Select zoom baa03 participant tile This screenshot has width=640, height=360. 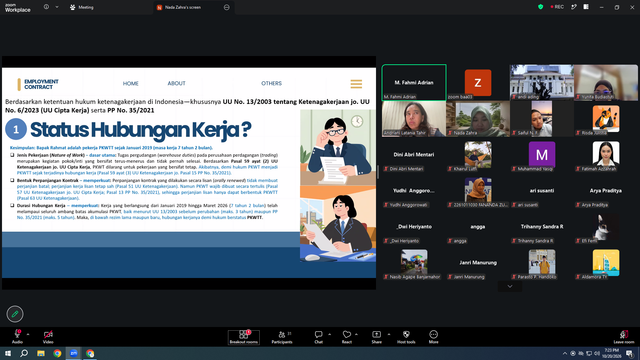point(478,82)
